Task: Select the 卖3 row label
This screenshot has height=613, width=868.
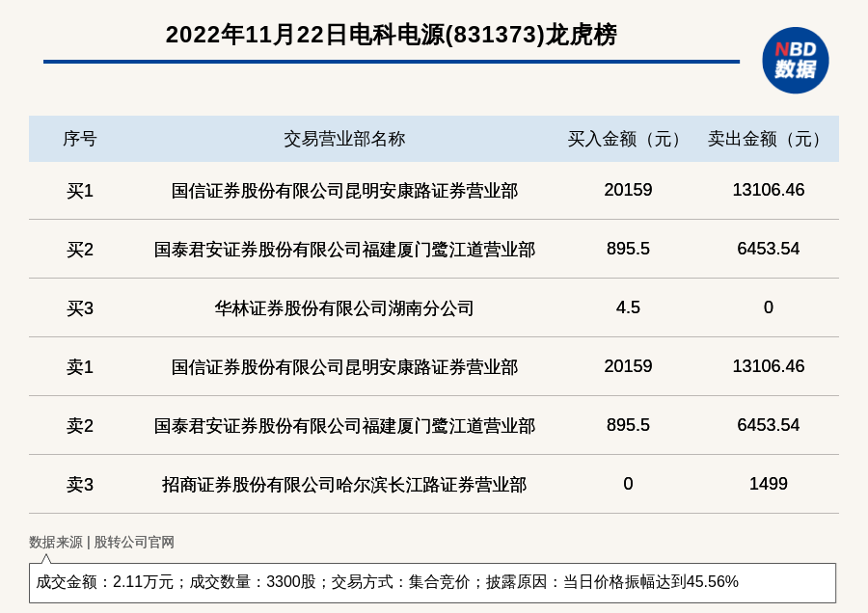Action: 80,485
